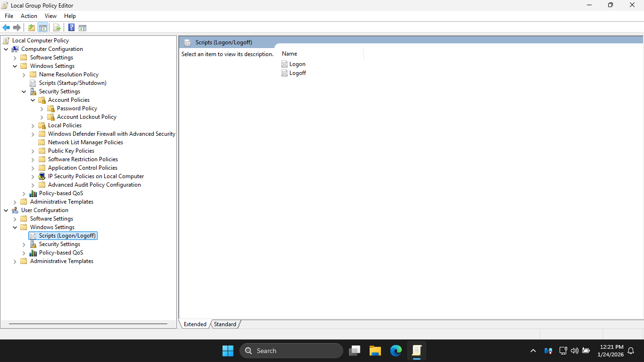Click the Up one level folder icon

[32, 28]
